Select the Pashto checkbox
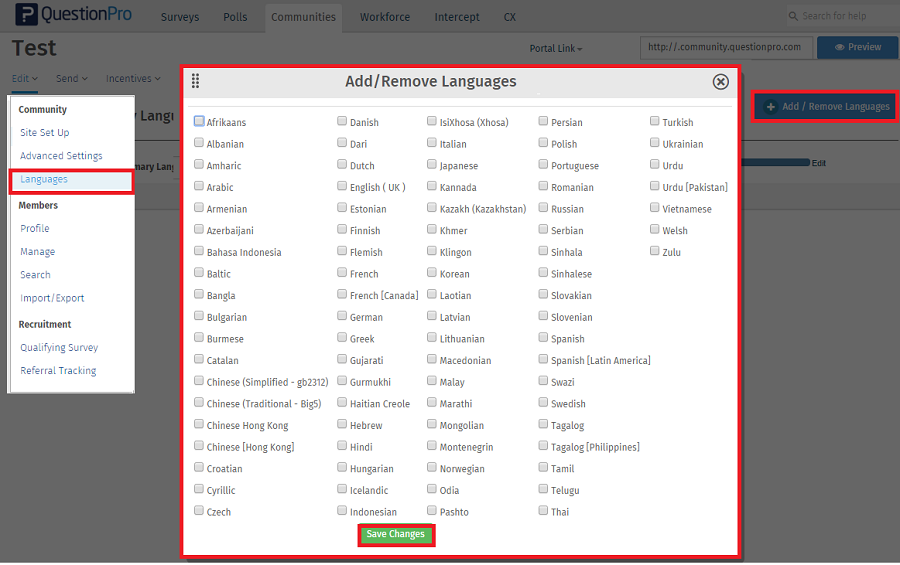Viewport: 900px width, 565px height. pyautogui.click(x=432, y=510)
